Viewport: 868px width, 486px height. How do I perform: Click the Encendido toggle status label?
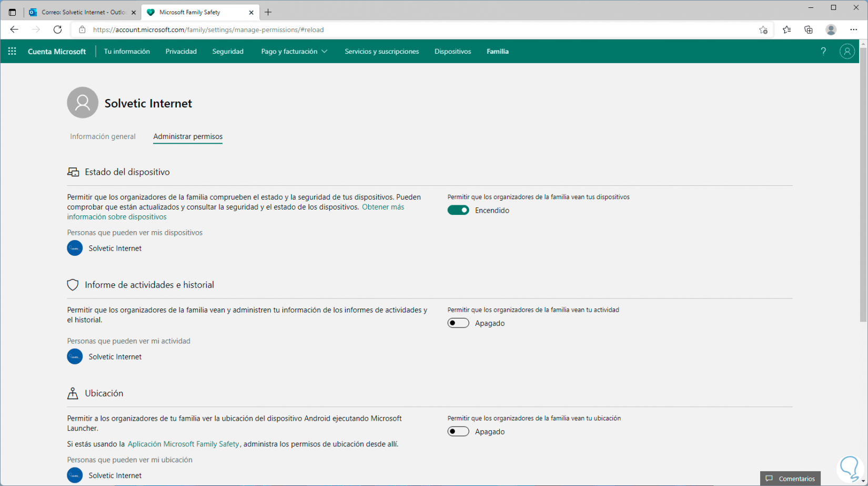click(492, 210)
